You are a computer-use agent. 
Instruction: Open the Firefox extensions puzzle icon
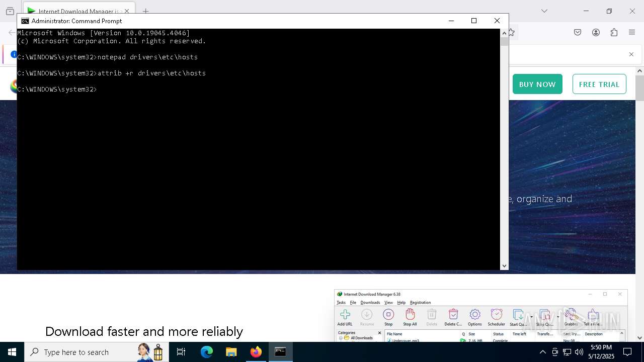coord(614,32)
